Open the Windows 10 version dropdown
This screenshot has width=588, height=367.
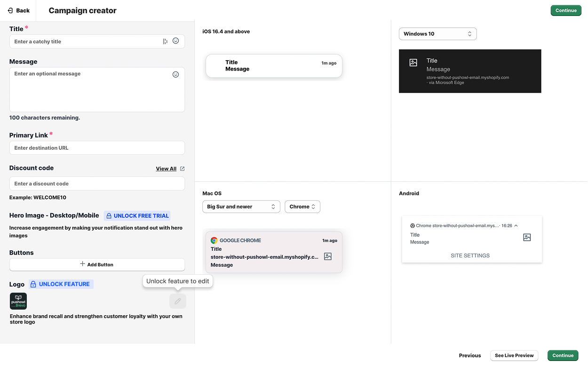(x=437, y=33)
